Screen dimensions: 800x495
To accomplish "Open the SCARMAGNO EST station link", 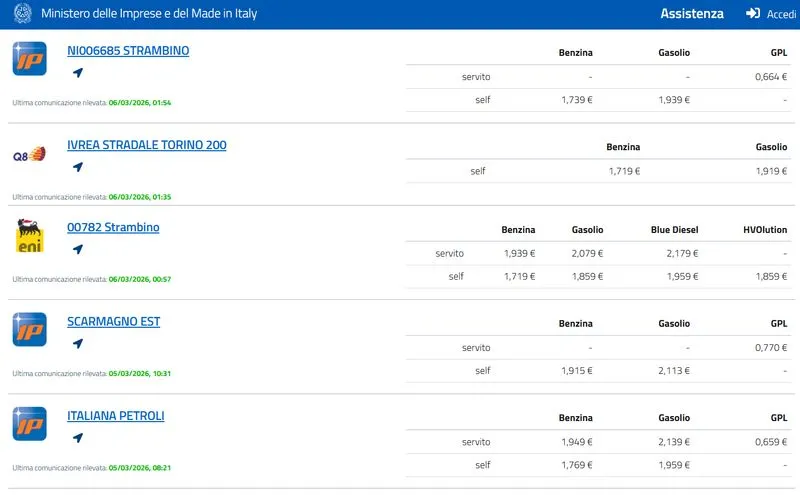I will click(113, 322).
